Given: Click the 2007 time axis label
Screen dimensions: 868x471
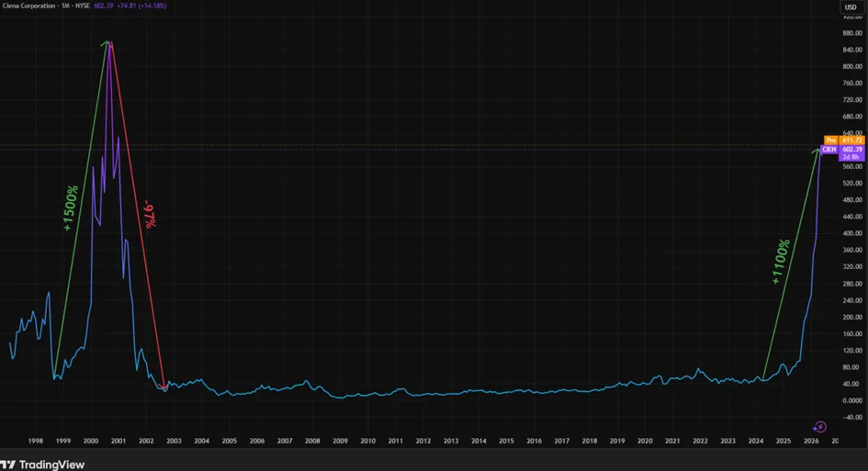Looking at the screenshot, I should pos(285,441).
